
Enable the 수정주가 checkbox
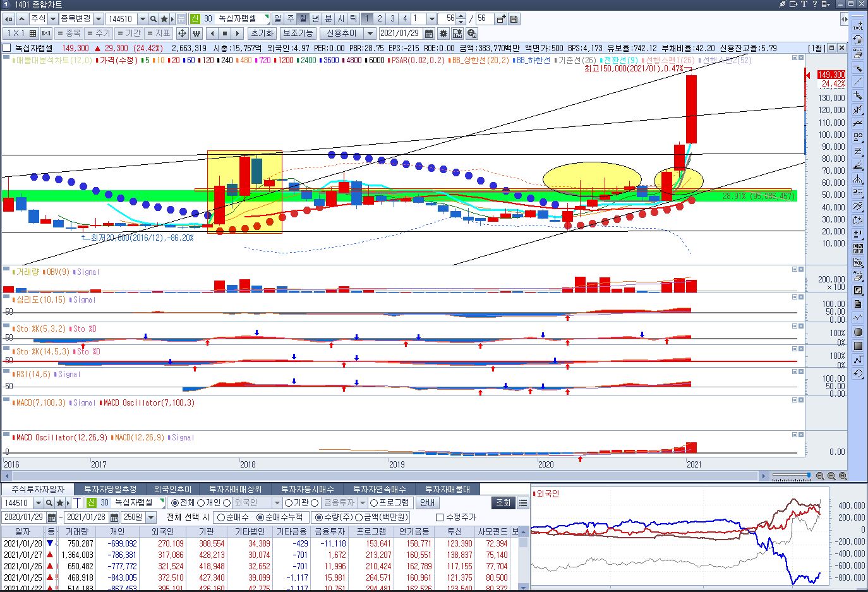tap(440, 517)
